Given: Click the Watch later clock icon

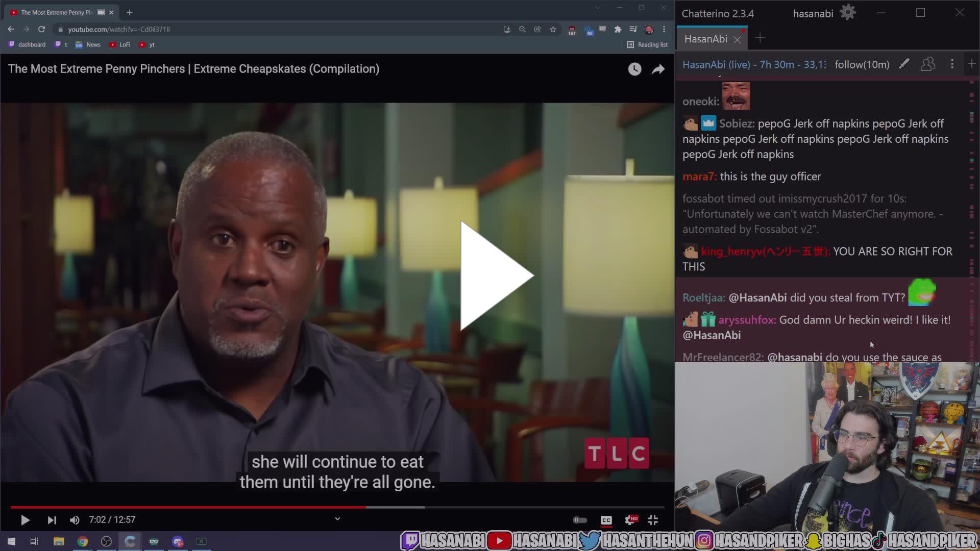Looking at the screenshot, I should [x=634, y=69].
